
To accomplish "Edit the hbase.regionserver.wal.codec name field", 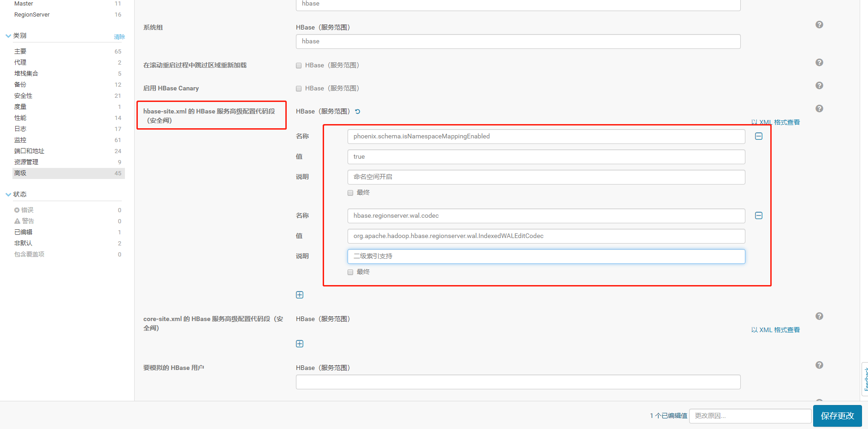I will (546, 215).
